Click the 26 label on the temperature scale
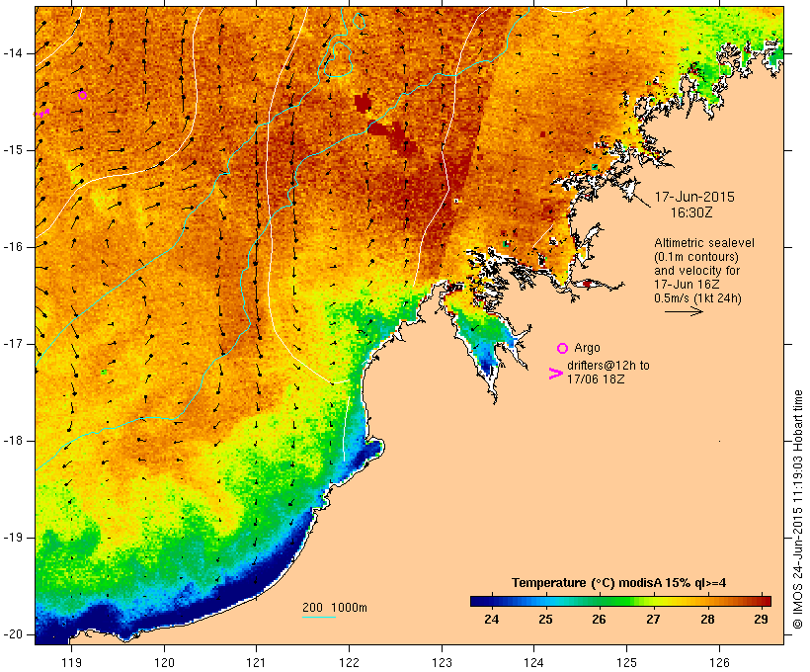810x672 pixels. (x=599, y=619)
